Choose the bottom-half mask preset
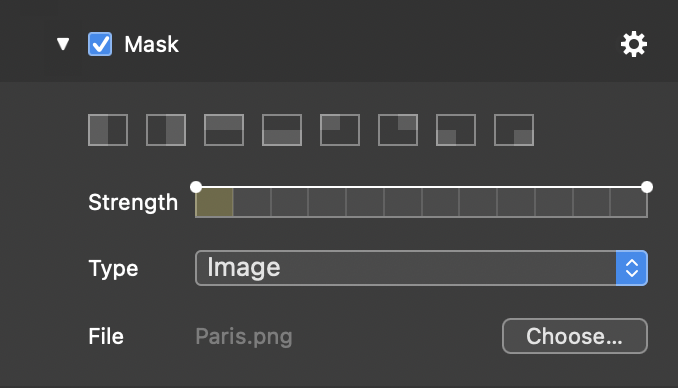This screenshot has width=678, height=388. click(x=282, y=130)
